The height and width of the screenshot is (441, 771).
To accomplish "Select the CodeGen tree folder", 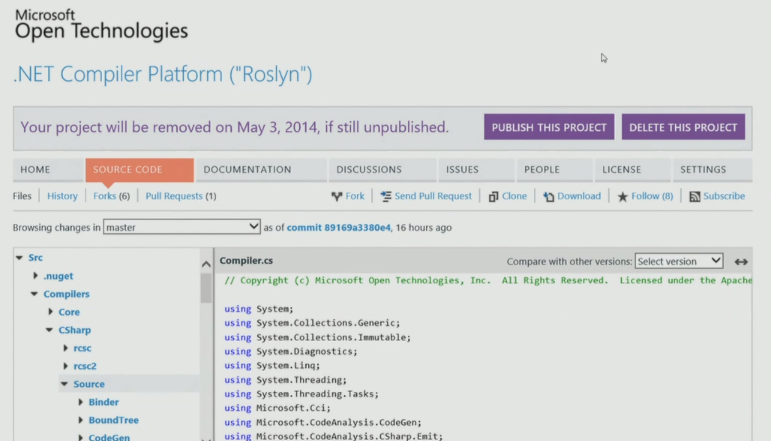I will (109, 437).
